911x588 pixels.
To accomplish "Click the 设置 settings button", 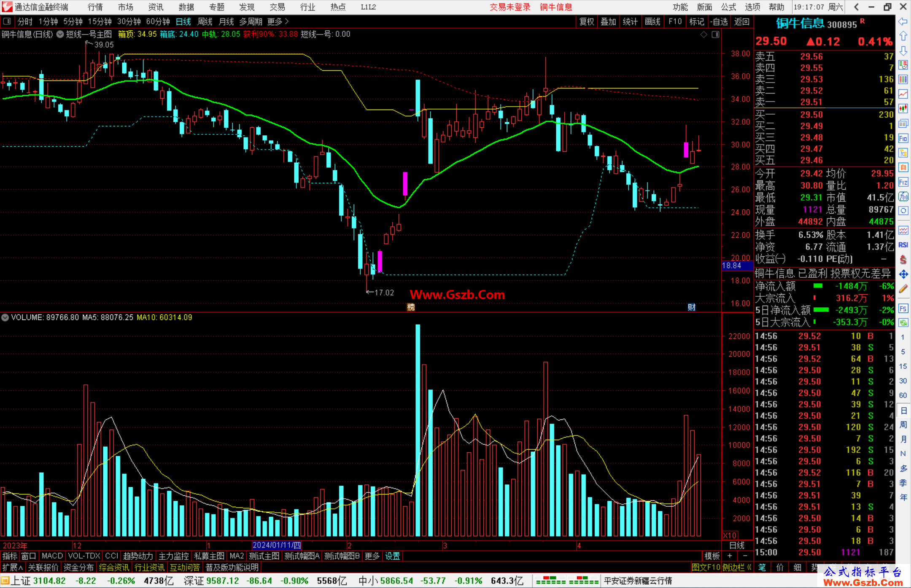I will pyautogui.click(x=393, y=556).
